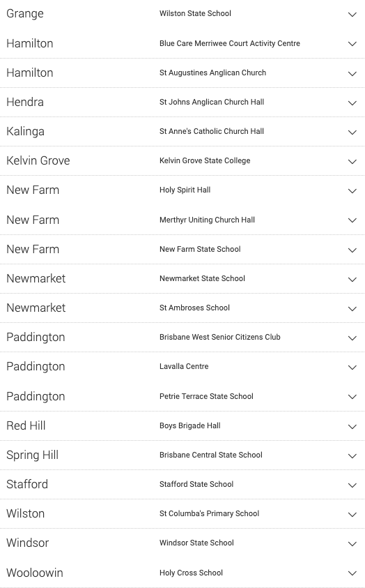
Task: Expand the Wilston State School row chevron
Action: tap(352, 15)
